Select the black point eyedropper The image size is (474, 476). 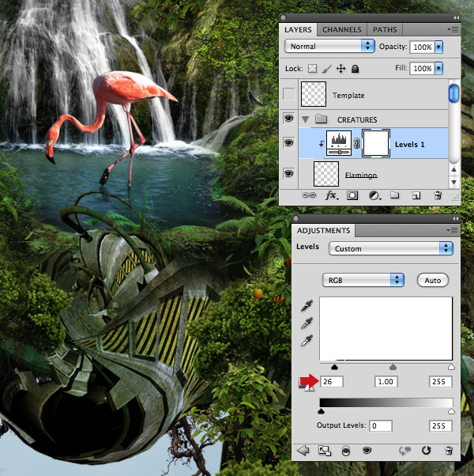click(307, 306)
